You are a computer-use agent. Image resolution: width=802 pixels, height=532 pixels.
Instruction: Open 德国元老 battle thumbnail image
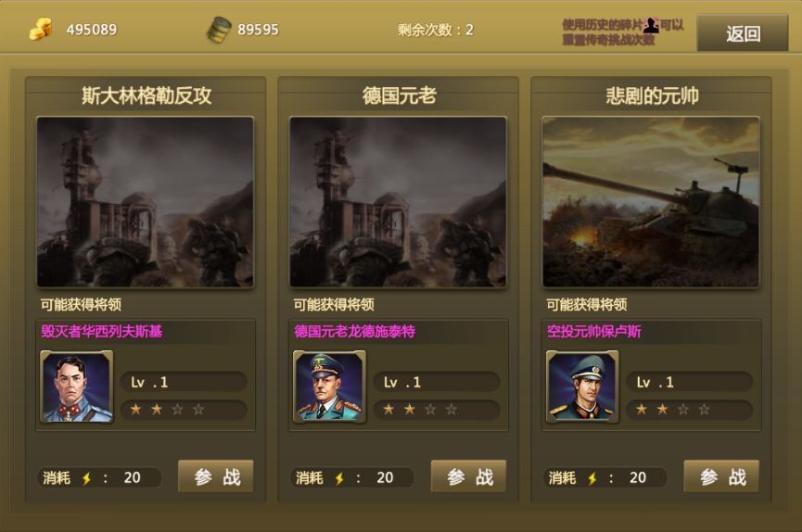click(398, 202)
